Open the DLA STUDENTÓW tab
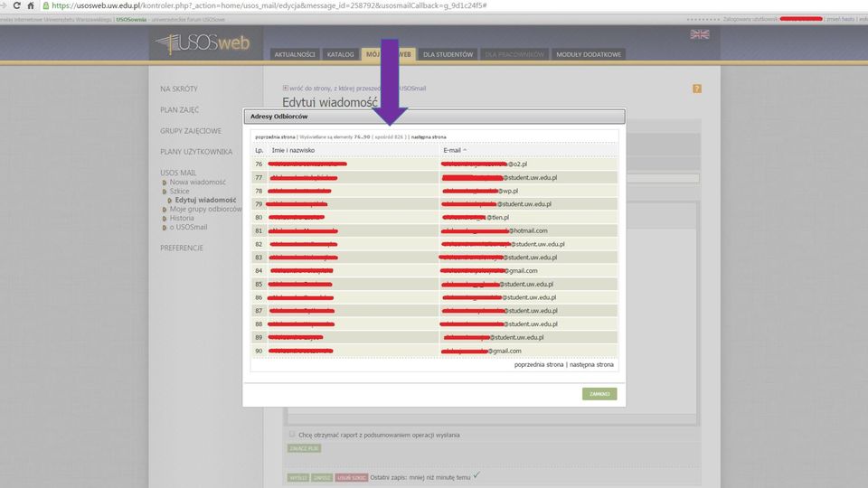Image resolution: width=868 pixels, height=488 pixels. coord(448,54)
